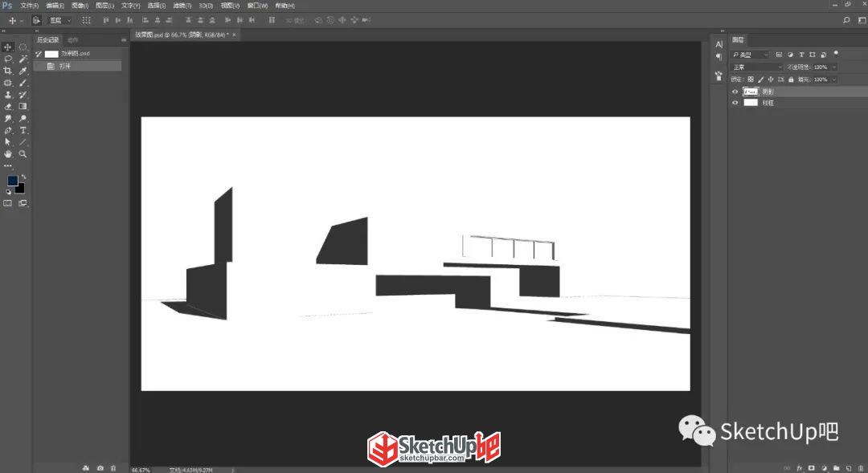Screen dimensions: 868x473
Task: Select the Gradient tool
Action: pos(23,106)
